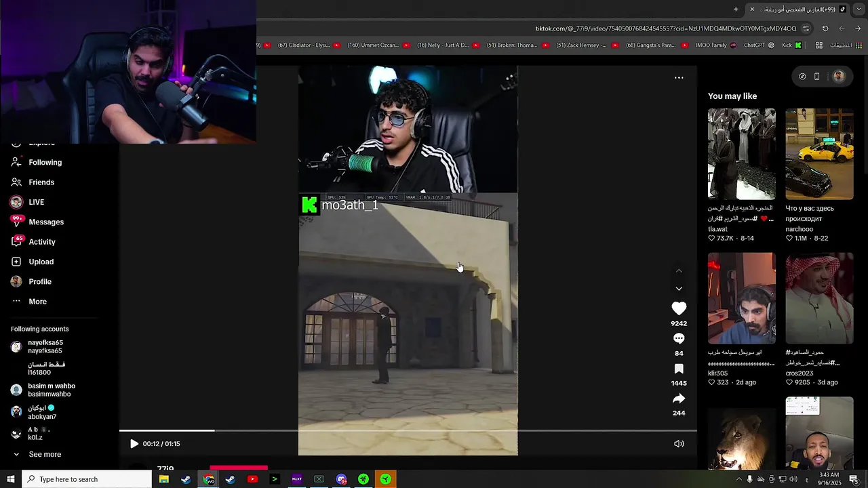Click the profile avatar at top right
This screenshot has width=868, height=488.
(x=839, y=77)
